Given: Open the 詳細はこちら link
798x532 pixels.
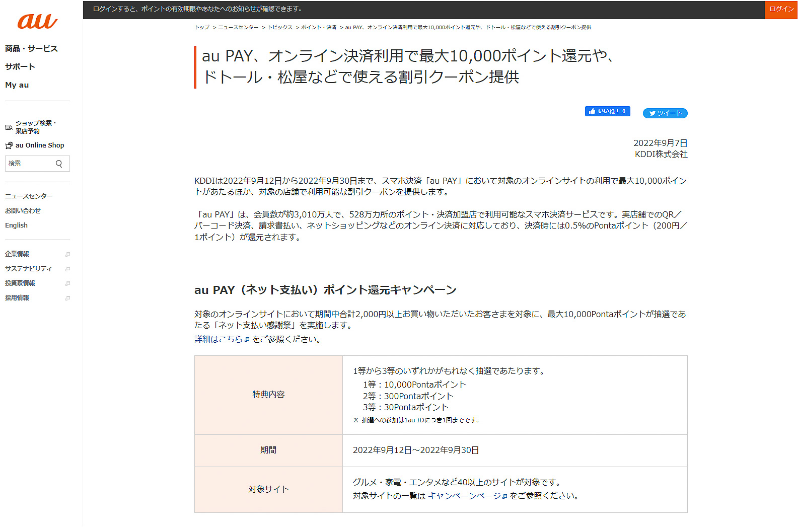Looking at the screenshot, I should (219, 339).
